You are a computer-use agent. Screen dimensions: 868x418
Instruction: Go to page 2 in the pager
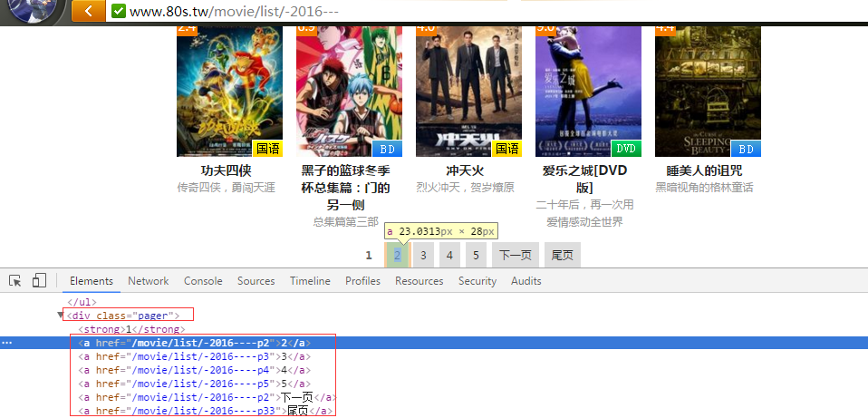[398, 255]
